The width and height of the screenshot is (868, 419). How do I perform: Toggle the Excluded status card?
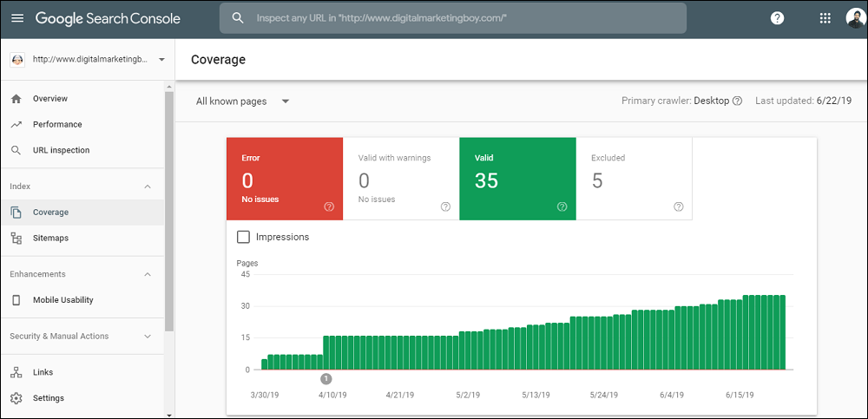click(x=635, y=178)
